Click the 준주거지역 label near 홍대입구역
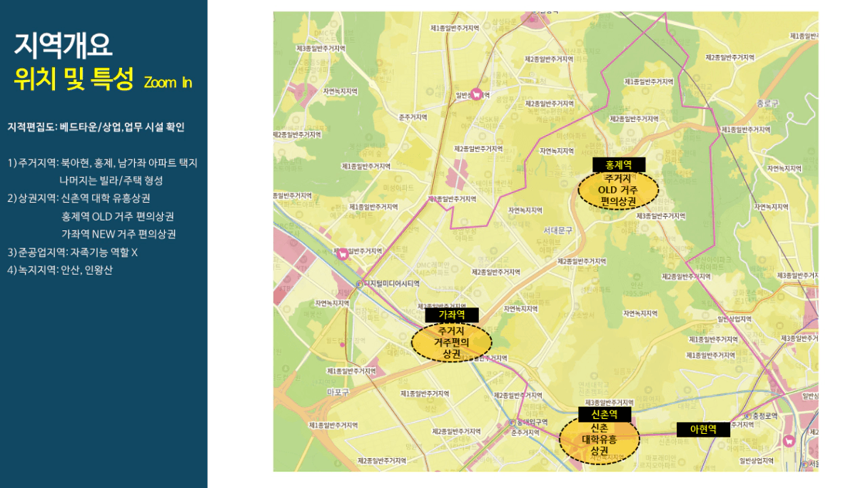The image size is (868, 488). 525,432
